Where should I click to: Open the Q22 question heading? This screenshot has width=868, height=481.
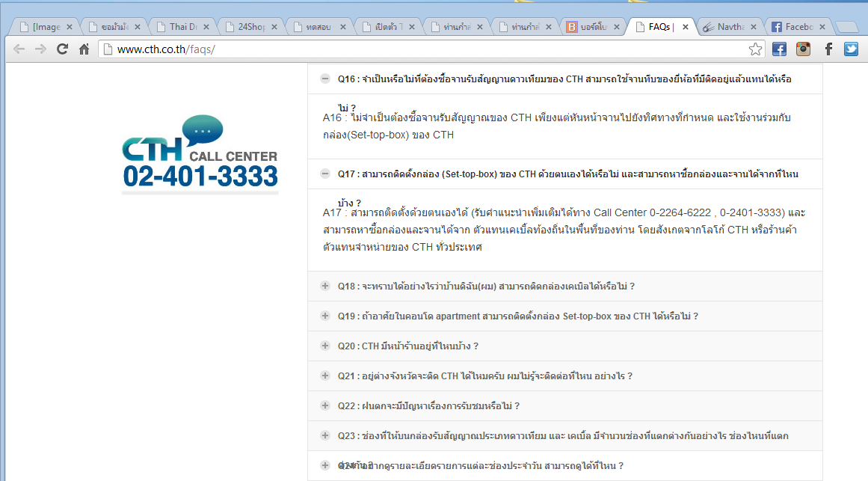click(428, 406)
